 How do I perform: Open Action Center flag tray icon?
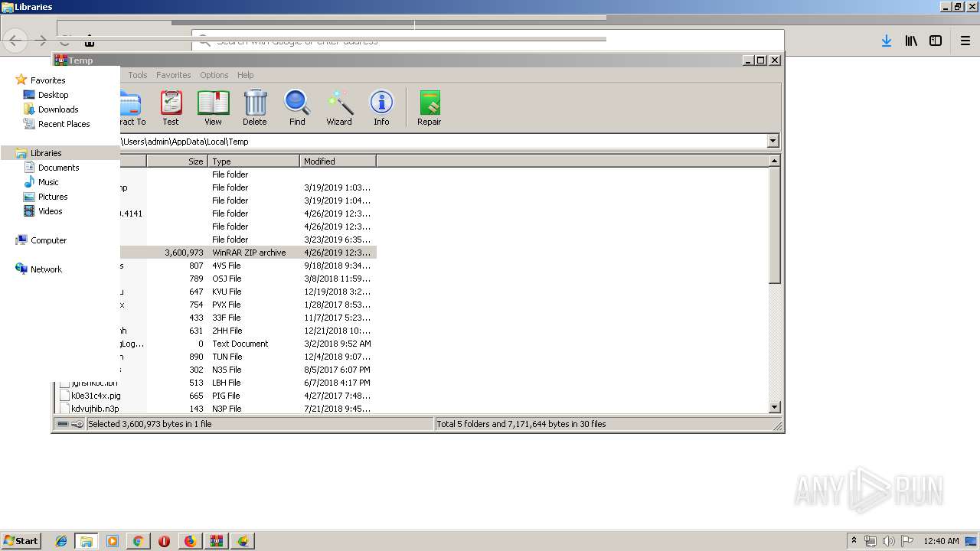[x=907, y=541]
